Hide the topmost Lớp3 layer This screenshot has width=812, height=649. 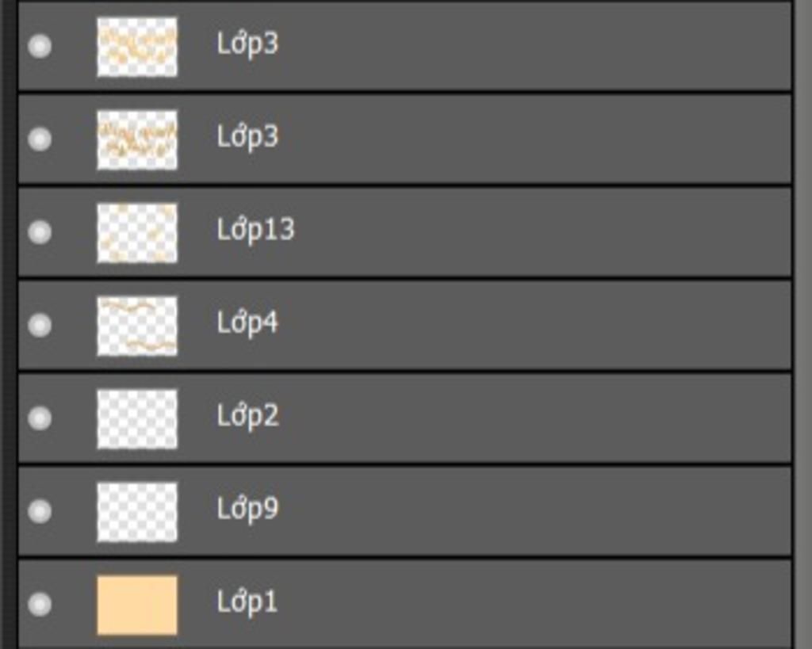coord(40,46)
